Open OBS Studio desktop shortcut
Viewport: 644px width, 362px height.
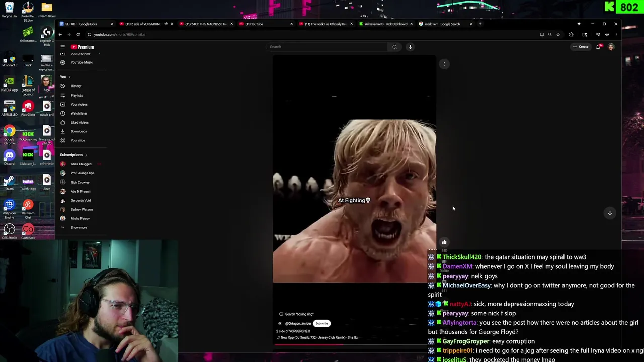tap(9, 231)
